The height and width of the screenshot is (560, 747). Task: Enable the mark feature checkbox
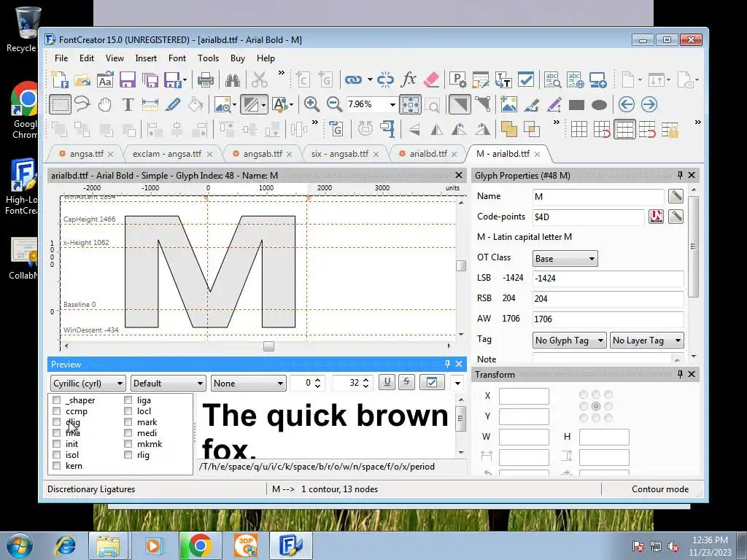coord(128,422)
